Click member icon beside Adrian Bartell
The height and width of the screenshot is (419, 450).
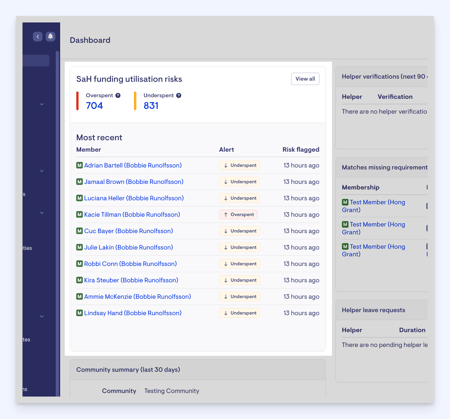pyautogui.click(x=79, y=165)
